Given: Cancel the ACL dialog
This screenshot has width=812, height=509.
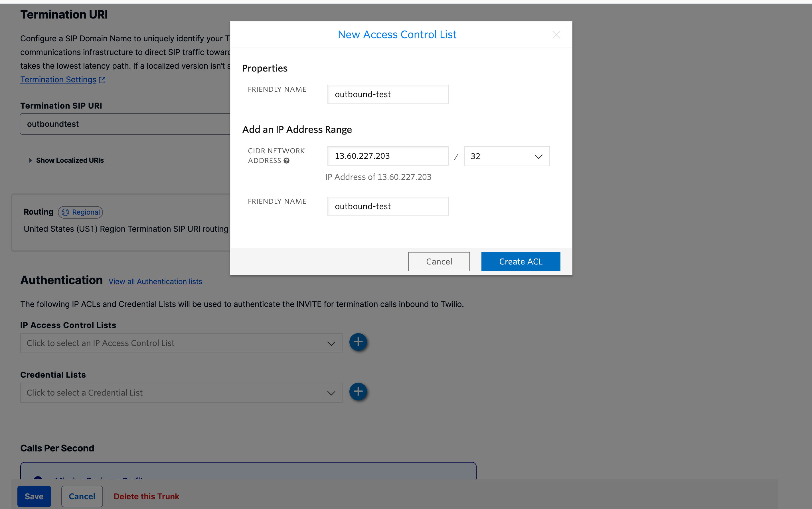Looking at the screenshot, I should pyautogui.click(x=439, y=262).
